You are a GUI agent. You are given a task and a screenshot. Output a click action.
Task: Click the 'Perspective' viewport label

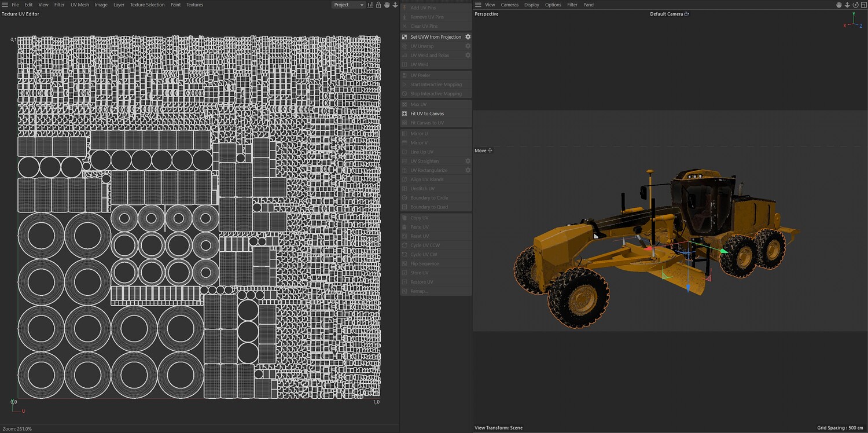click(x=487, y=14)
